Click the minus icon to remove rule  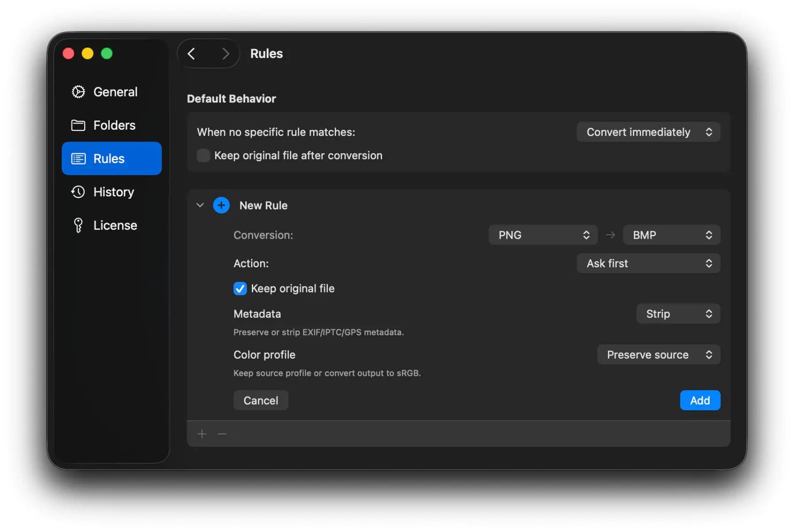point(222,434)
